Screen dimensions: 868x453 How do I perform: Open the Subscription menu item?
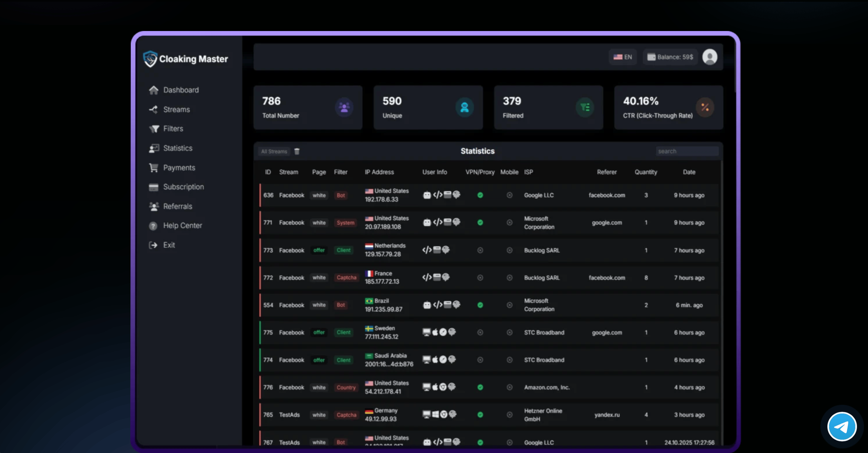click(x=177, y=187)
